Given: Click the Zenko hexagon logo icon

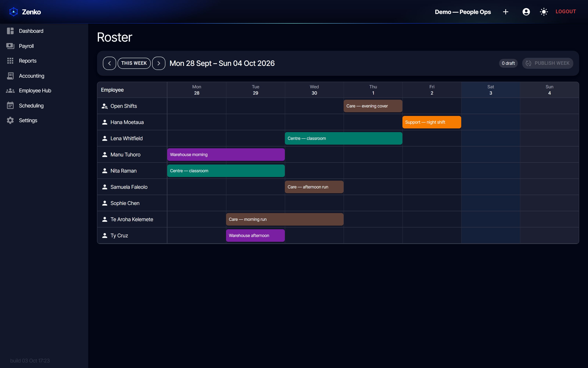Looking at the screenshot, I should (x=14, y=12).
